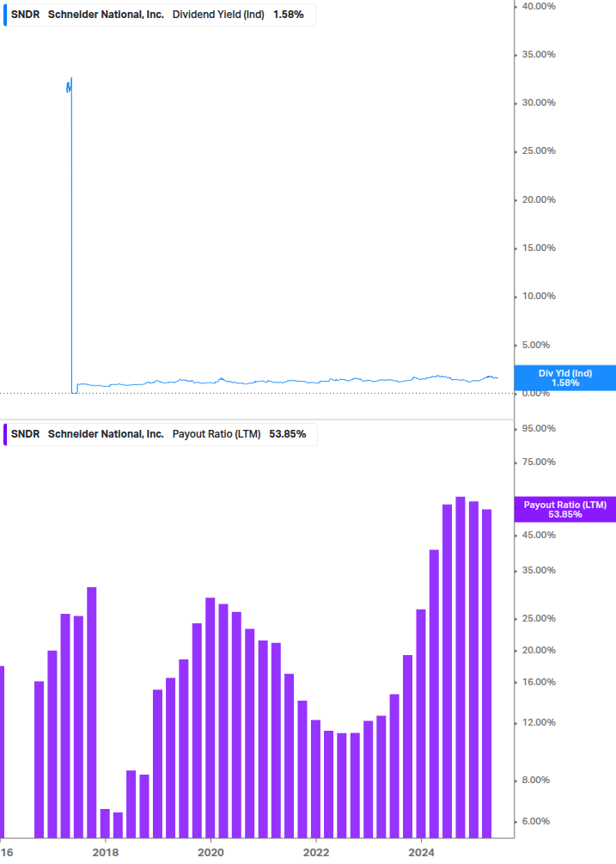Click the 2024 label on the time axis

421,853
